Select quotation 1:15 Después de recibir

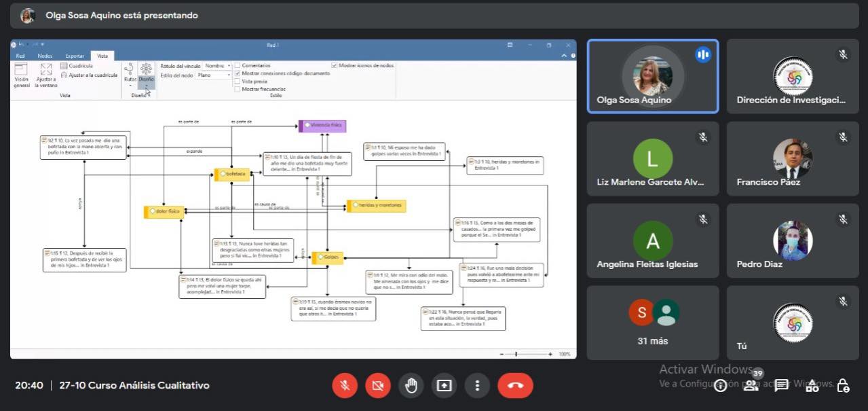84,260
